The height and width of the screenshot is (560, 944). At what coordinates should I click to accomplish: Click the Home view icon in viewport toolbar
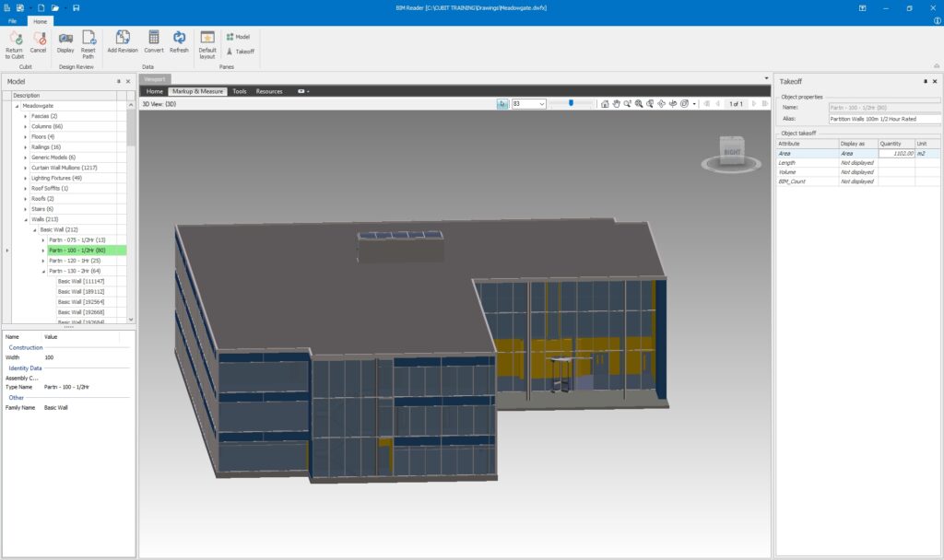(605, 104)
